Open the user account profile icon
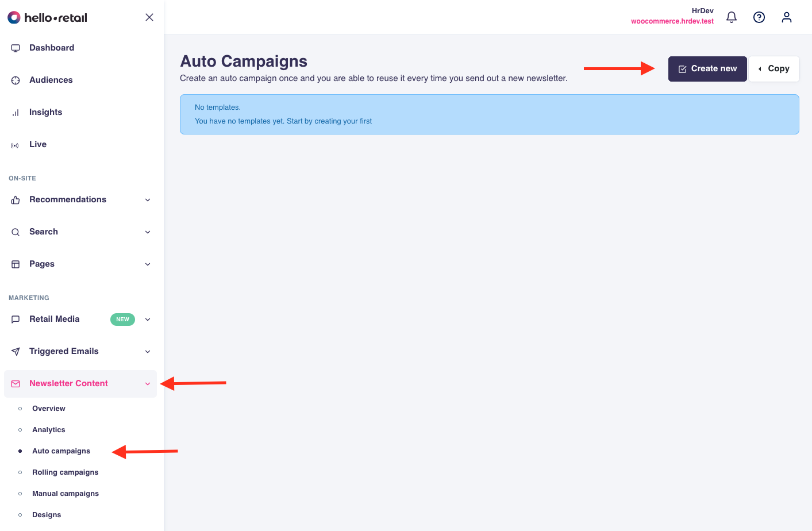The height and width of the screenshot is (531, 812). click(x=786, y=17)
